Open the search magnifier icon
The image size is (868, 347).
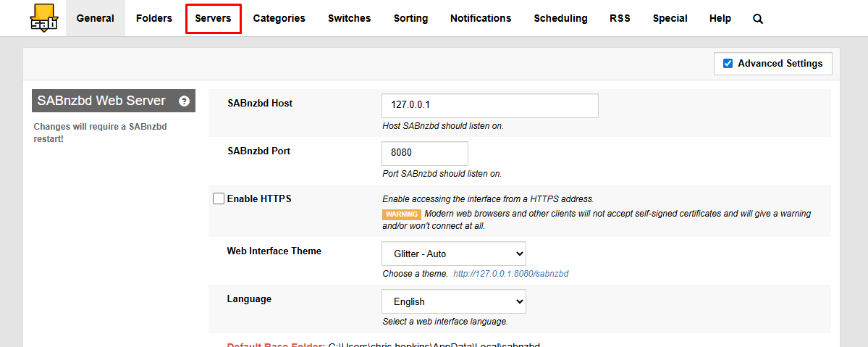click(x=758, y=19)
